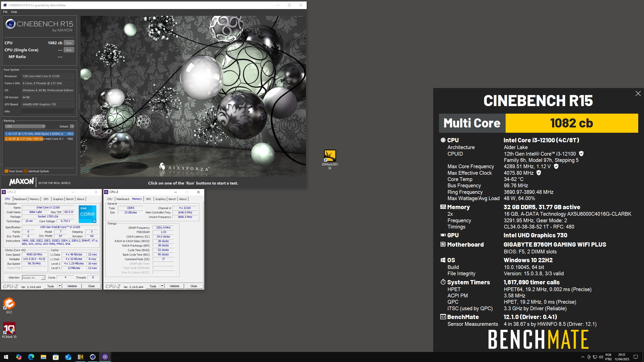Switch to BenchMate in the taskbar
Image resolution: width=644 pixels, height=362 pixels.
tap(80, 357)
